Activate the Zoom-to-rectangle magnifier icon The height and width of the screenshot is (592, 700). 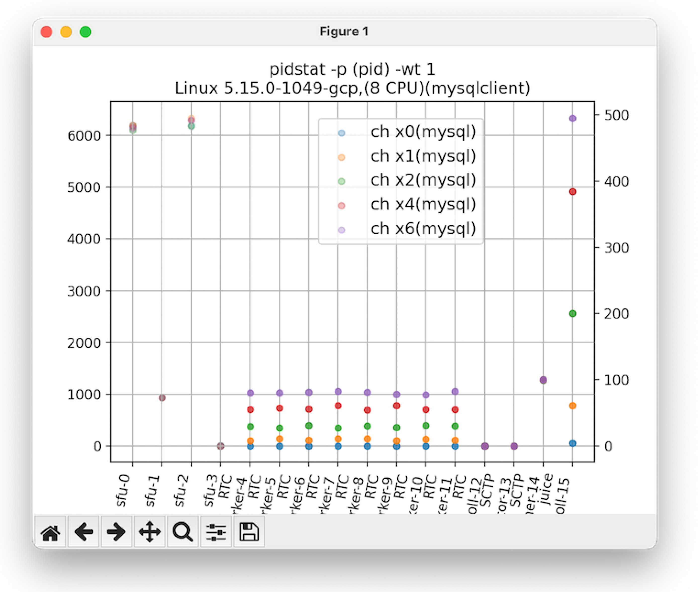(x=182, y=532)
